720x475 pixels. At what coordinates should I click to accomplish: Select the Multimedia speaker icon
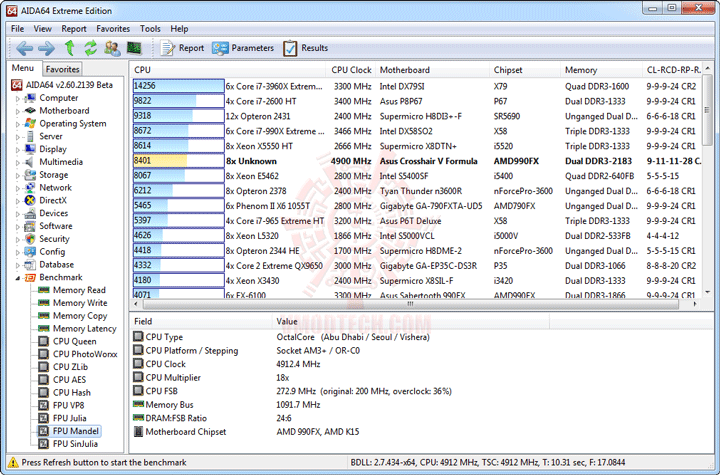coord(30,162)
